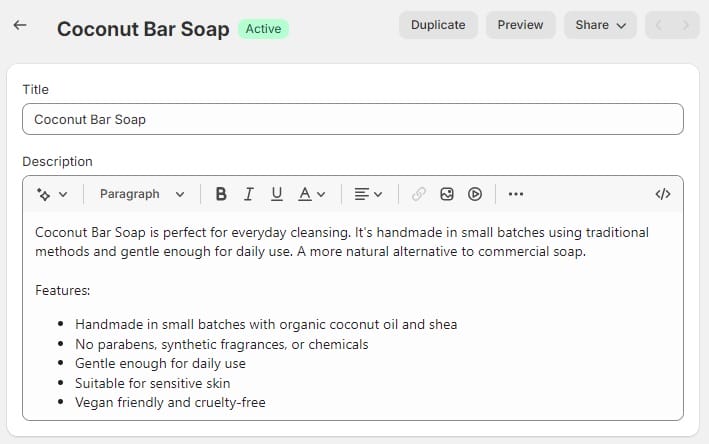Open the AI magic sparkle tool
Image resolution: width=709 pixels, height=444 pixels.
pos(52,194)
